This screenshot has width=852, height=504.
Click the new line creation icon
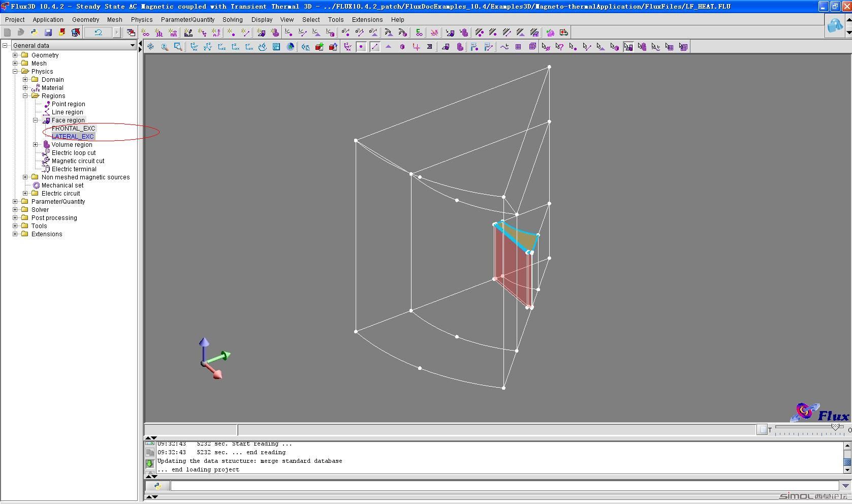pos(245,33)
